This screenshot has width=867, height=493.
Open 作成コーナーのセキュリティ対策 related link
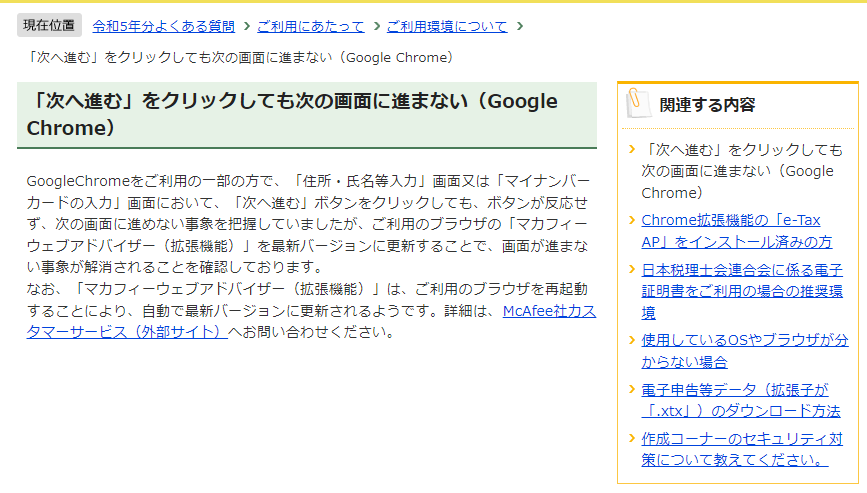741,449
